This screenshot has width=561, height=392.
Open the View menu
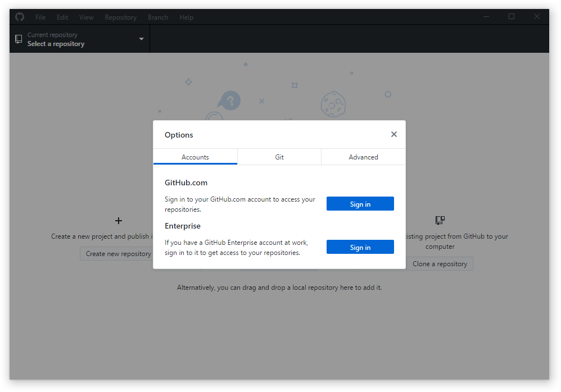(x=86, y=17)
